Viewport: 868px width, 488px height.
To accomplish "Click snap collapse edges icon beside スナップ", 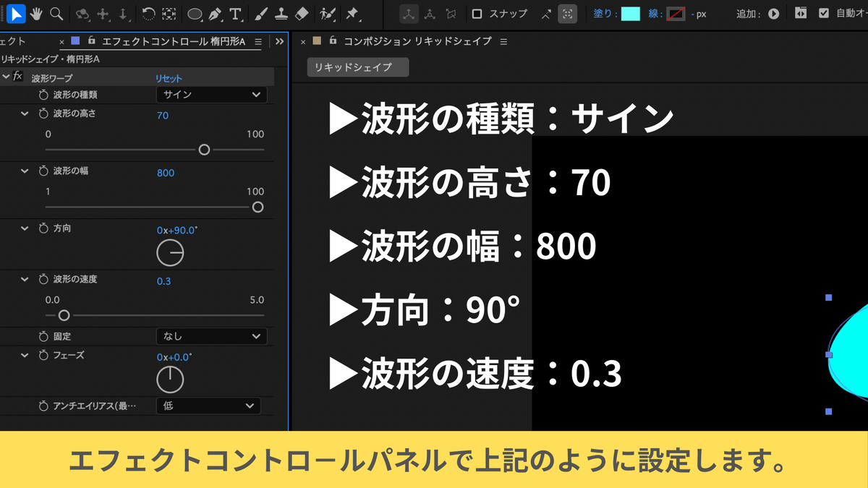I will coord(547,14).
